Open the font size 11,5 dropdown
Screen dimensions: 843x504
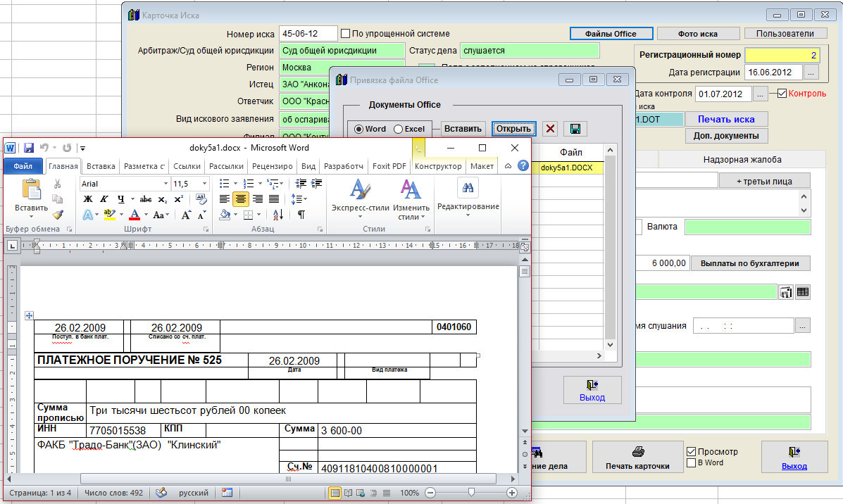click(x=205, y=184)
